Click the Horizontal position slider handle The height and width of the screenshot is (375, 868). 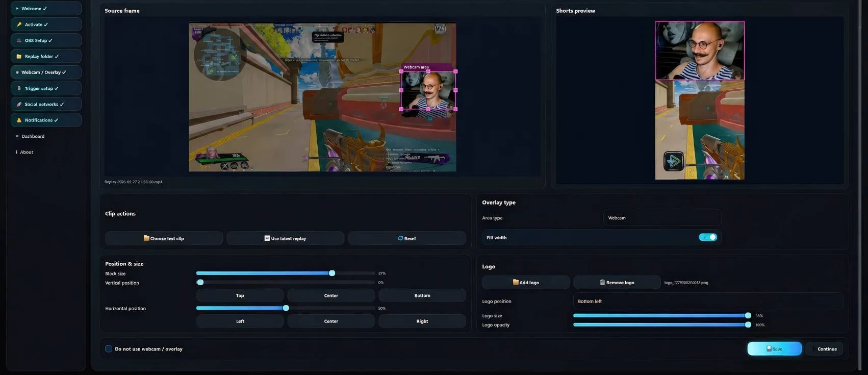click(x=286, y=308)
